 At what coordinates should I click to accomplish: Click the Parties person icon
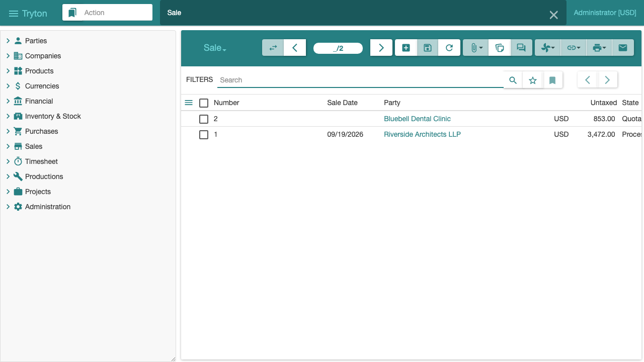[x=18, y=41]
